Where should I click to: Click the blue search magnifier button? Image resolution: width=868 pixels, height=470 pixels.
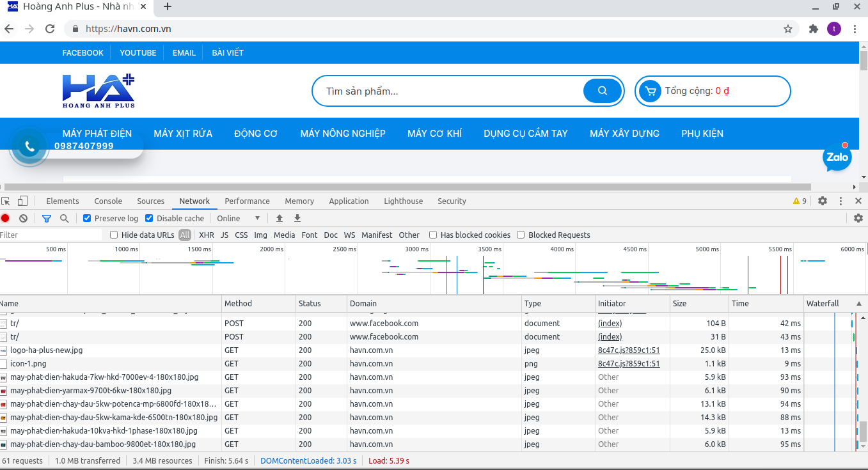click(x=603, y=91)
